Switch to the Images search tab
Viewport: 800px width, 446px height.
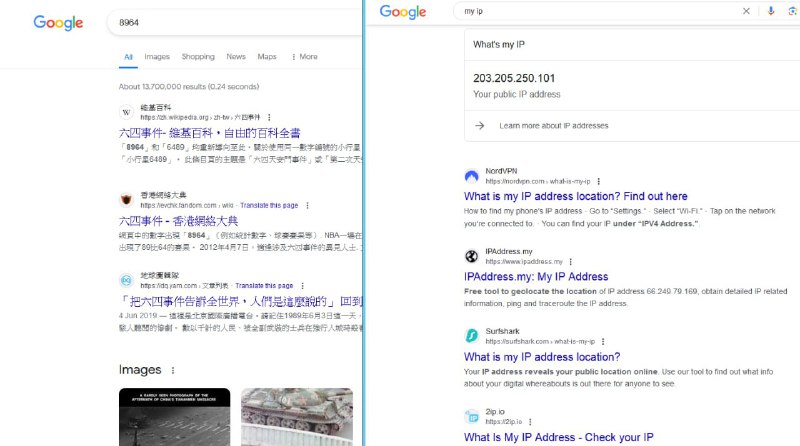point(157,57)
